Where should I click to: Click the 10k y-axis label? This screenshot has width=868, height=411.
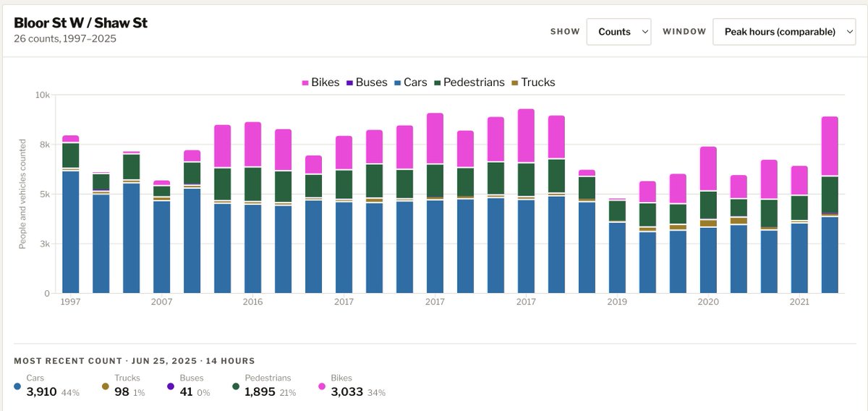[x=43, y=95]
